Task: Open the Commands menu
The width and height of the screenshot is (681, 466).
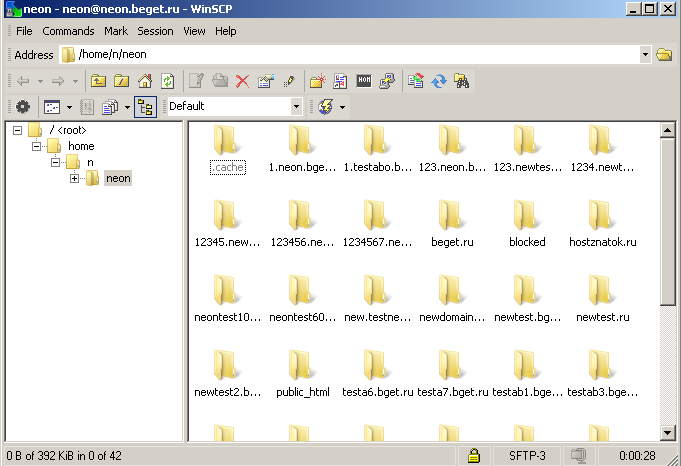Action: [x=68, y=31]
